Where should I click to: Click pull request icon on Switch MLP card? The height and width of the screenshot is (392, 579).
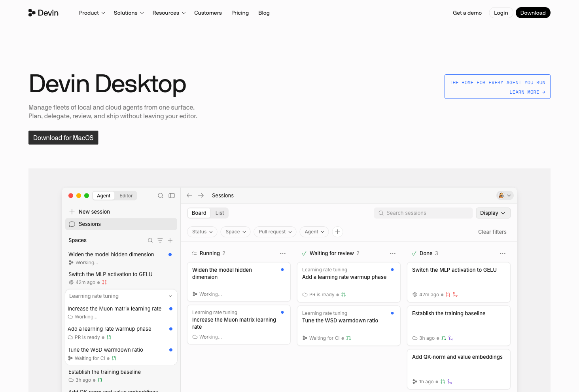(x=448, y=294)
